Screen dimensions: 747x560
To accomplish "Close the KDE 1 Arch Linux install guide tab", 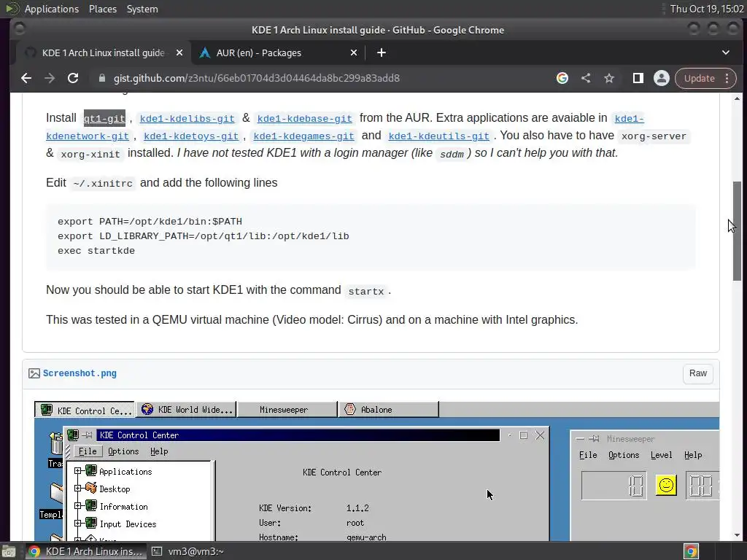I will (x=179, y=52).
